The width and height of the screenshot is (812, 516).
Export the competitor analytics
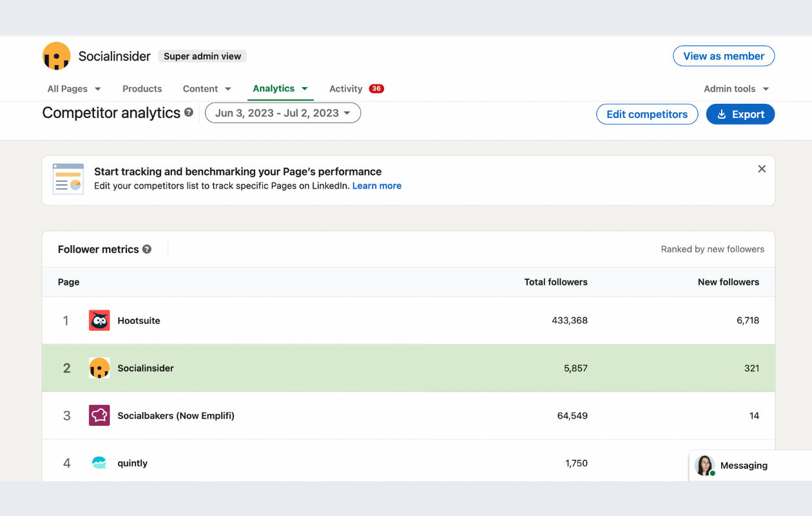click(x=740, y=114)
